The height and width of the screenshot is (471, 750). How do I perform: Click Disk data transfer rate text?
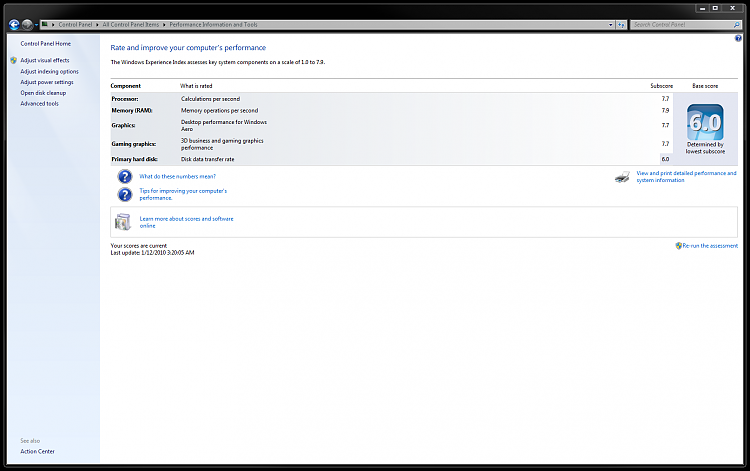tap(208, 159)
